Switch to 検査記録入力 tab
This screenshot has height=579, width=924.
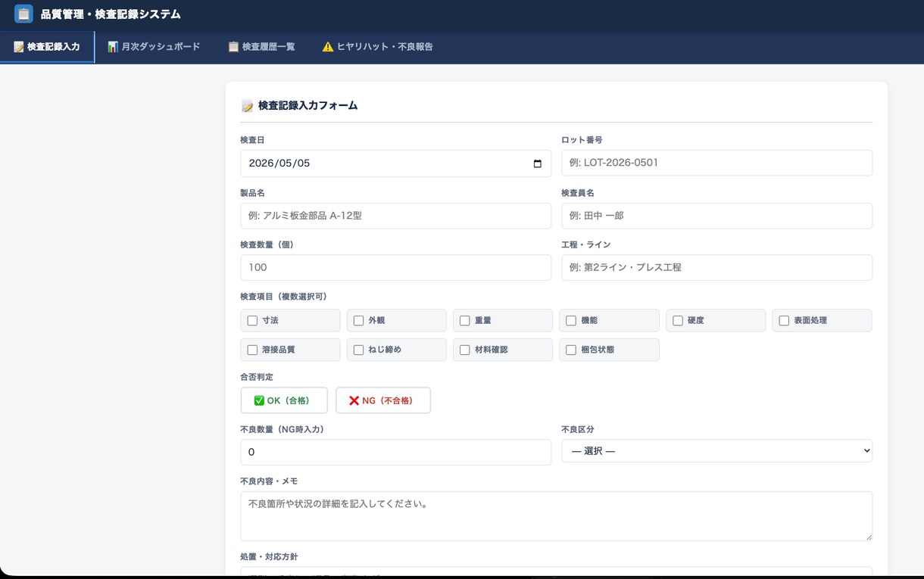pyautogui.click(x=47, y=47)
